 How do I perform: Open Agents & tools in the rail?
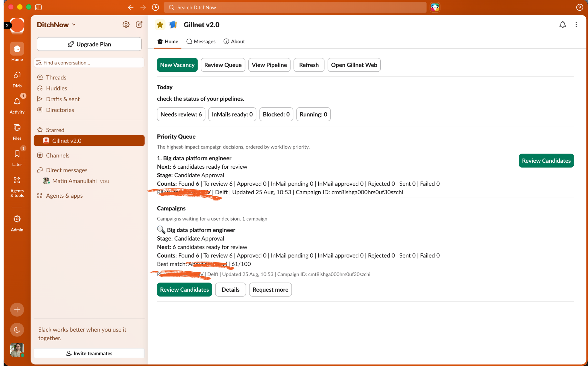pos(17,186)
